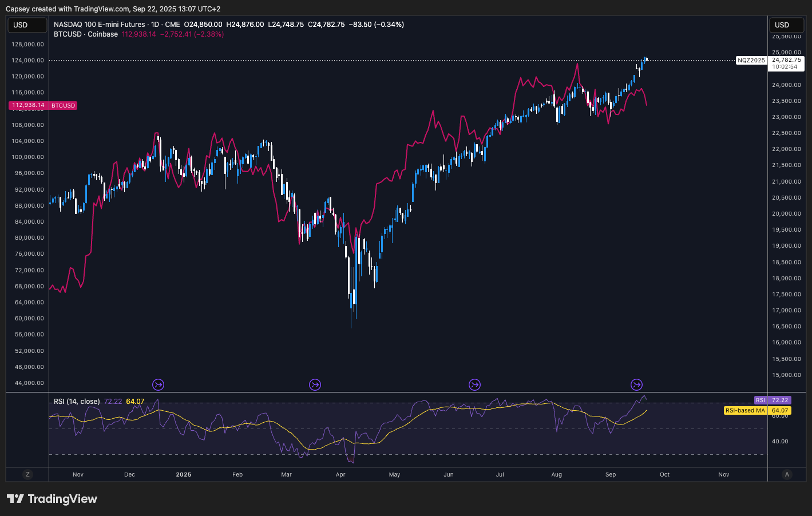Click the RSI (14, close) indicator title
This screenshot has width=812, height=516.
pos(77,402)
